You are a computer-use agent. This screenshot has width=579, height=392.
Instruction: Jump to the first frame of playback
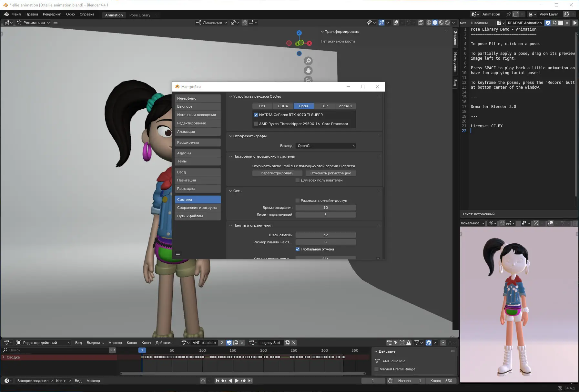click(218, 381)
